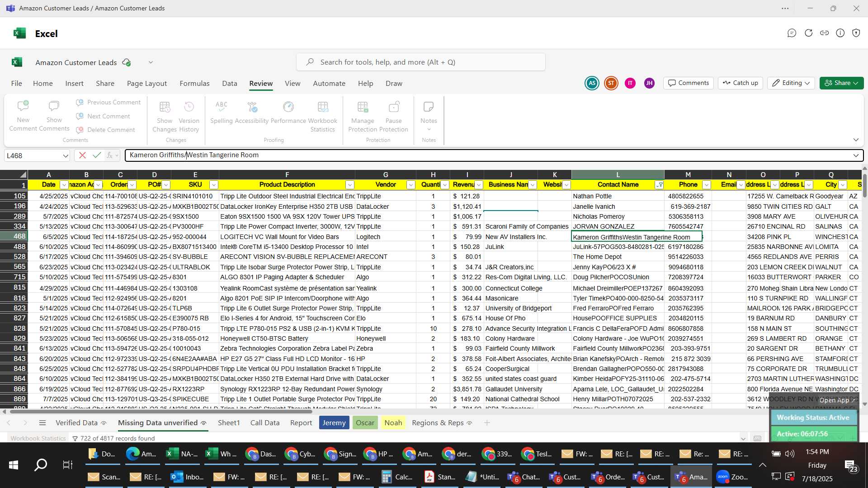View Workbook Statistics from ribbon
The width and height of the screenshot is (868, 488).
(323, 116)
